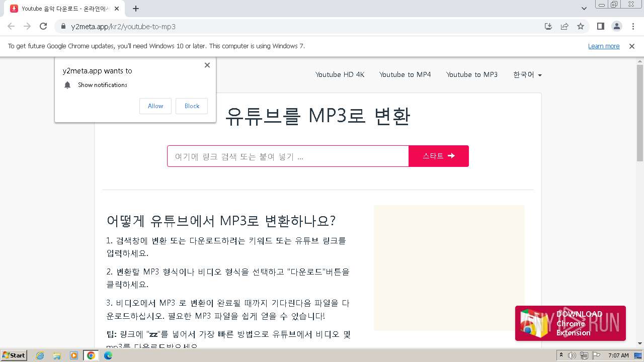Open the side panel icon

pos(600,26)
